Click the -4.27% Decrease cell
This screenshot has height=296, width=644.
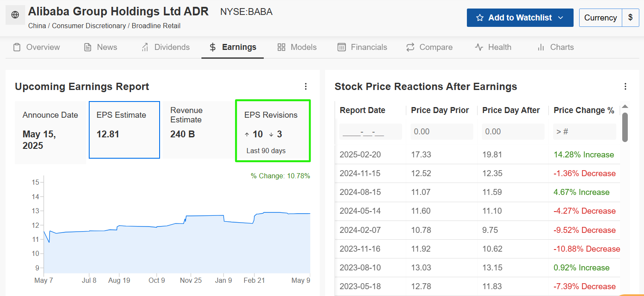coord(585,211)
